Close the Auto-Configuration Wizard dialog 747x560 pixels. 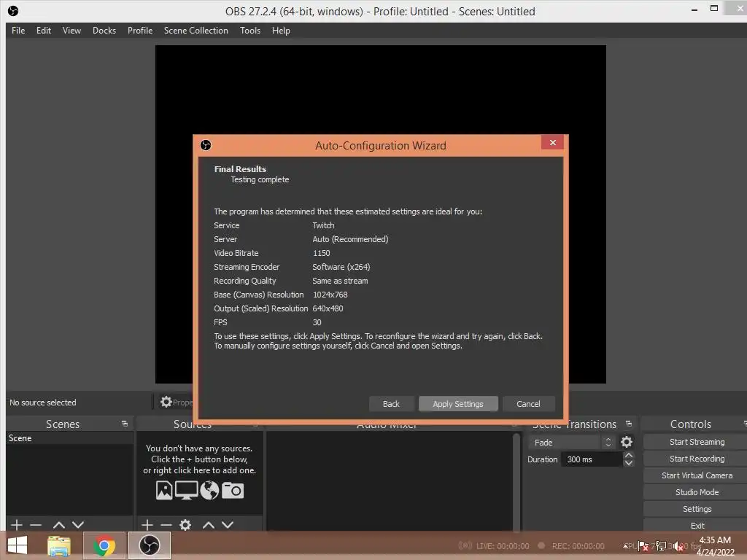point(553,142)
